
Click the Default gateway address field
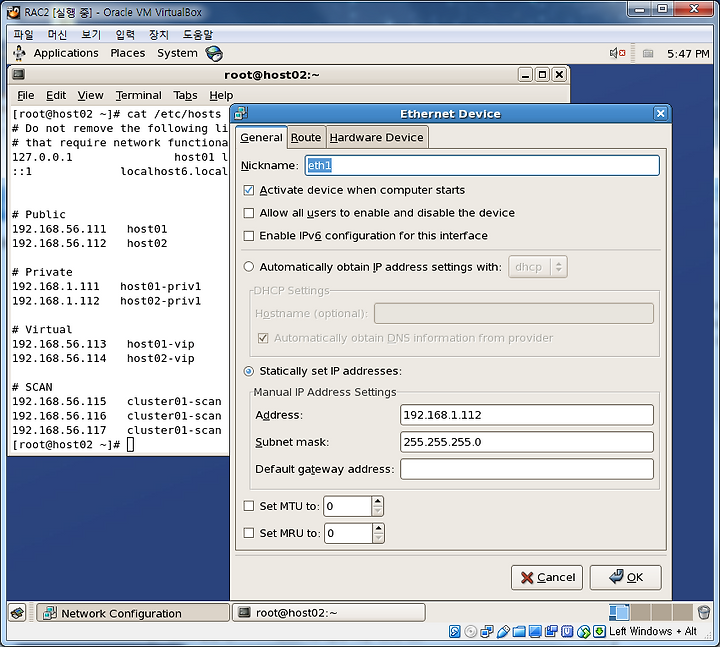527,469
